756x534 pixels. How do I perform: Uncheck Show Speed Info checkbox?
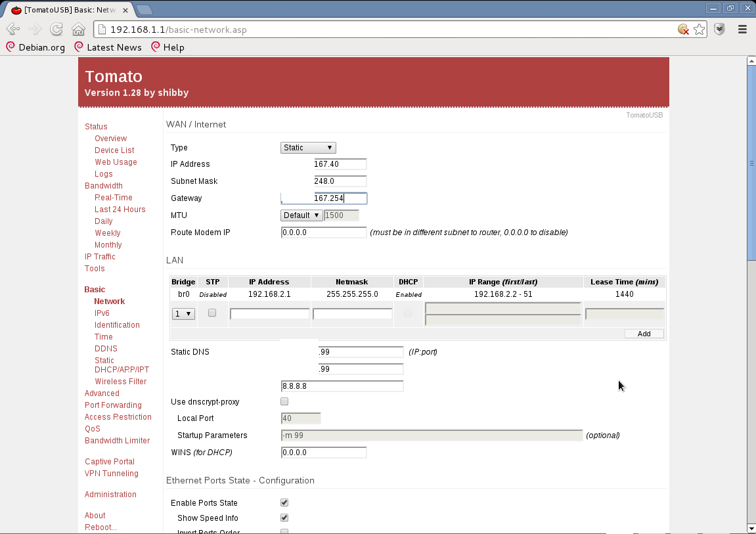(x=284, y=518)
